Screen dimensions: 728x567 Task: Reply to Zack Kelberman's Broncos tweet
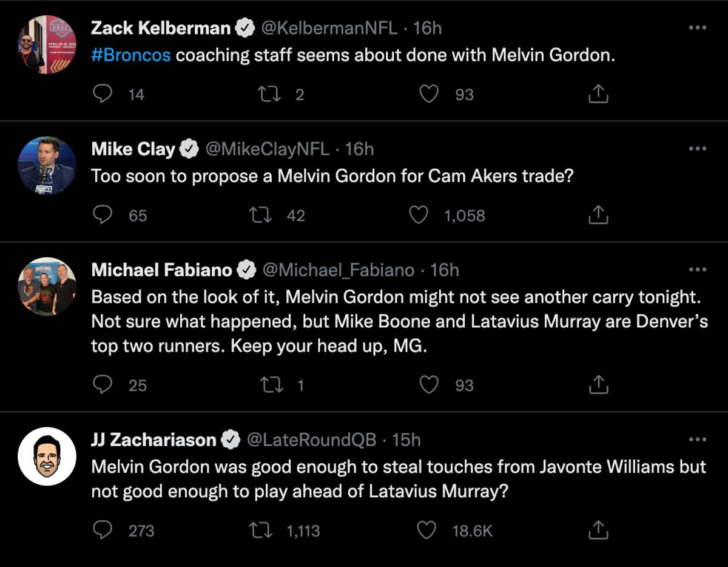click(x=103, y=94)
